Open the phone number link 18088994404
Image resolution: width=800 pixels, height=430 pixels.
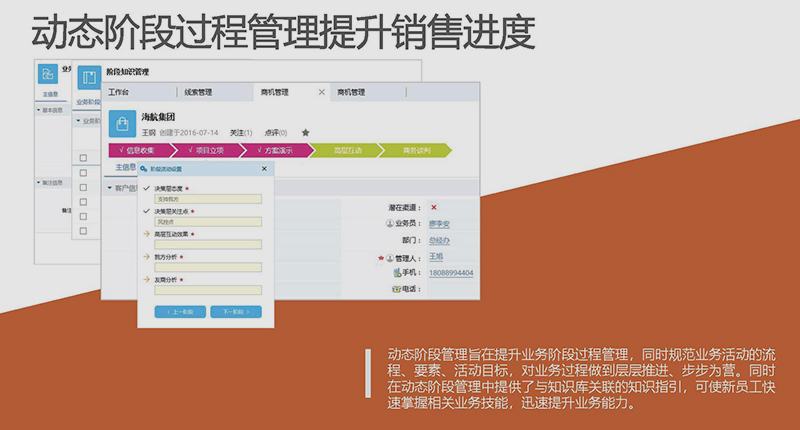pos(451,273)
